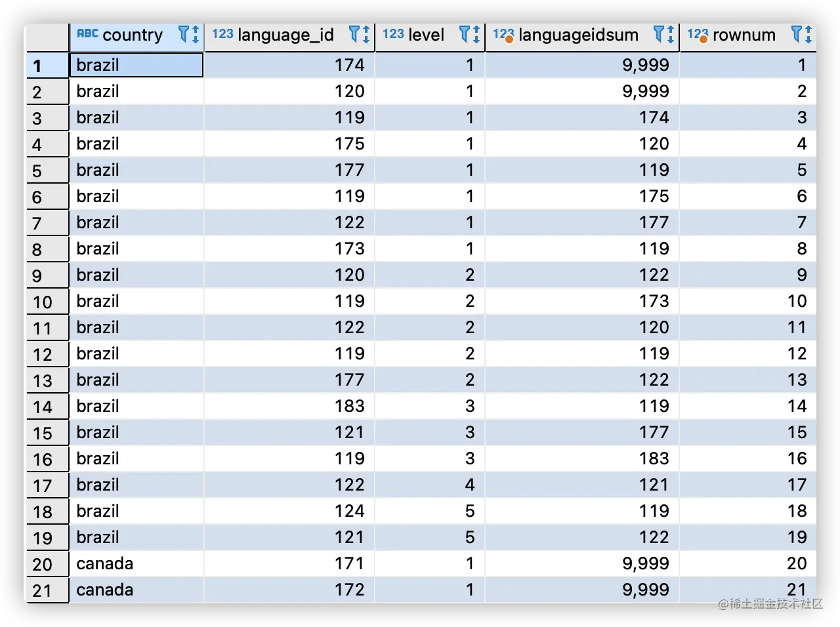Click languageidsum 183 in row 16
This screenshot has width=840, height=627.
[x=582, y=458]
